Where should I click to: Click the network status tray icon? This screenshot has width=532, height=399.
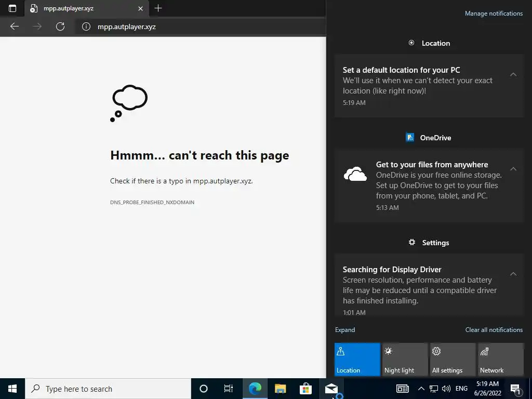434,389
